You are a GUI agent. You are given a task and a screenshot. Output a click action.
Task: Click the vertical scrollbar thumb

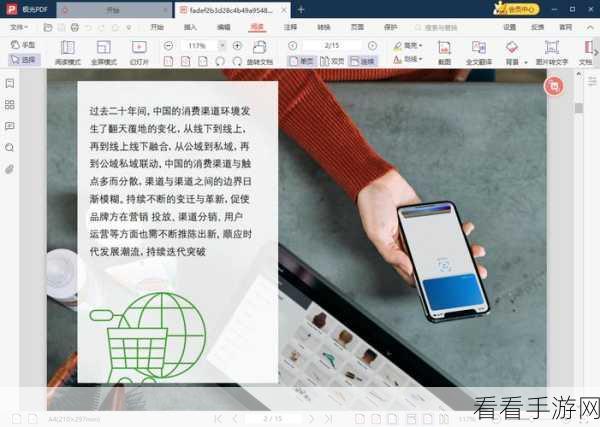click(579, 108)
